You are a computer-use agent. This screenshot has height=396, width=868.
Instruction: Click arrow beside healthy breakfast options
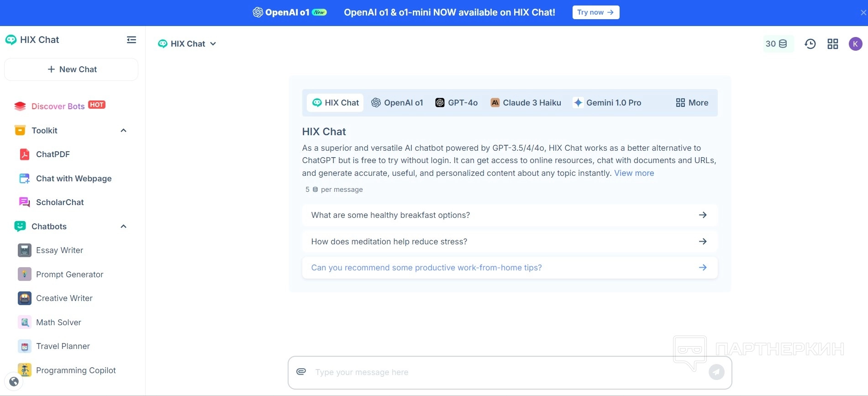click(x=703, y=215)
